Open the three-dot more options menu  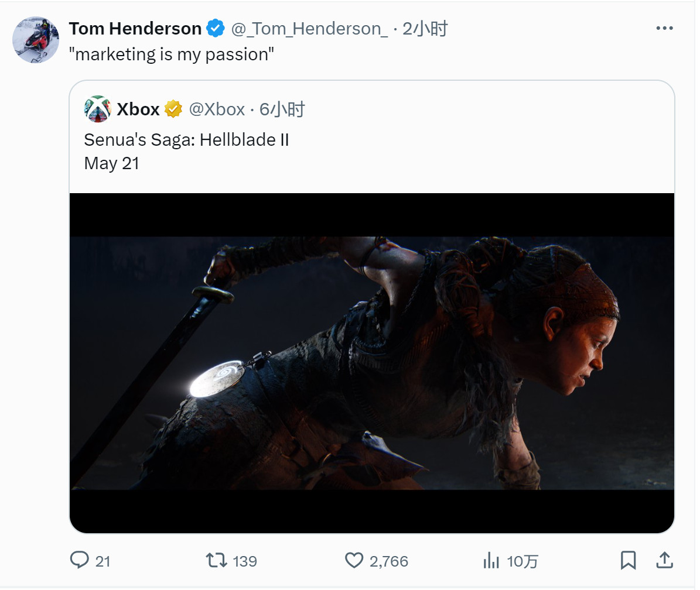point(664,28)
